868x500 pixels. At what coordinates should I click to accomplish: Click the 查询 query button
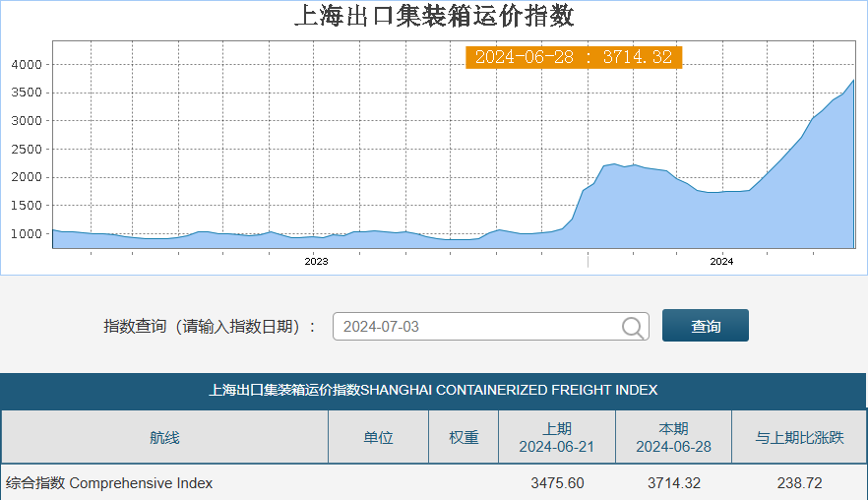coord(706,326)
